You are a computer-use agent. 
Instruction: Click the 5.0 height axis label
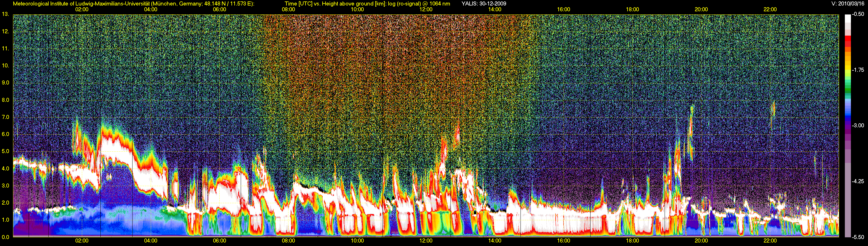tap(5, 151)
